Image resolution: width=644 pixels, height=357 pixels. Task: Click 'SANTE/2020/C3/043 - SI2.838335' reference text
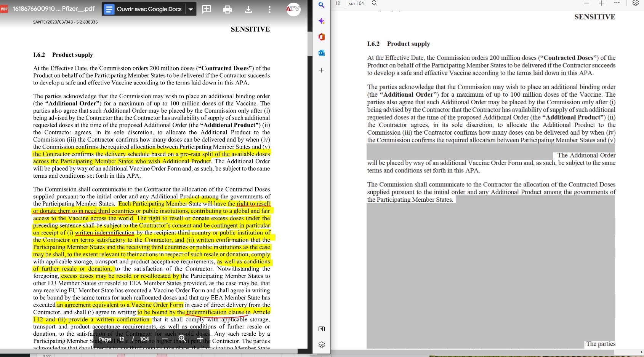coord(65,22)
